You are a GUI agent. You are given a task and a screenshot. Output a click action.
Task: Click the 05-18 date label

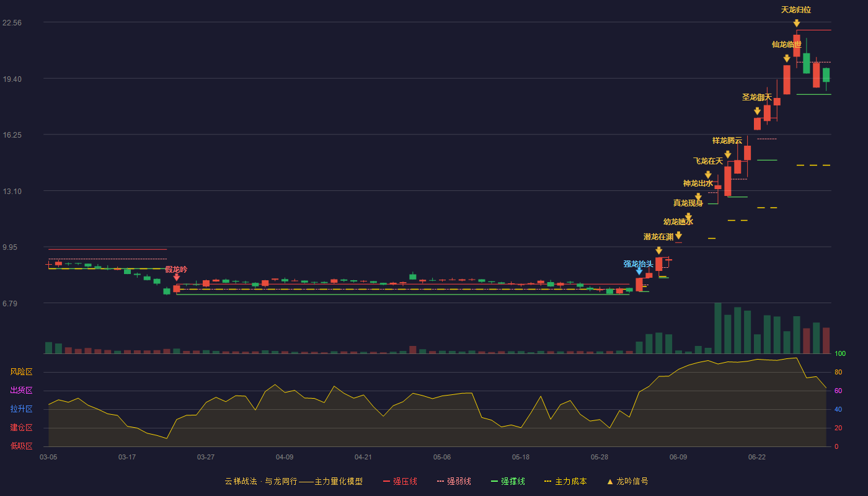pos(521,457)
